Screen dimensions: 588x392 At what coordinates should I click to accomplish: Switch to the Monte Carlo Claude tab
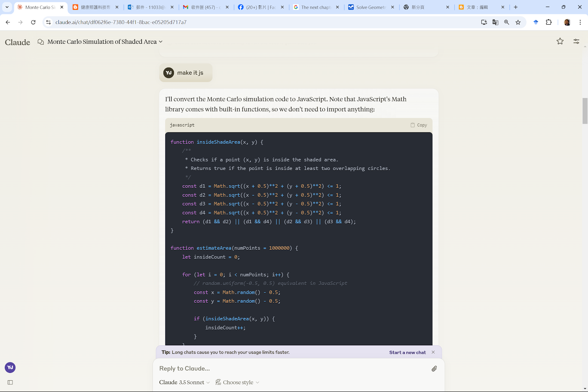point(40,7)
